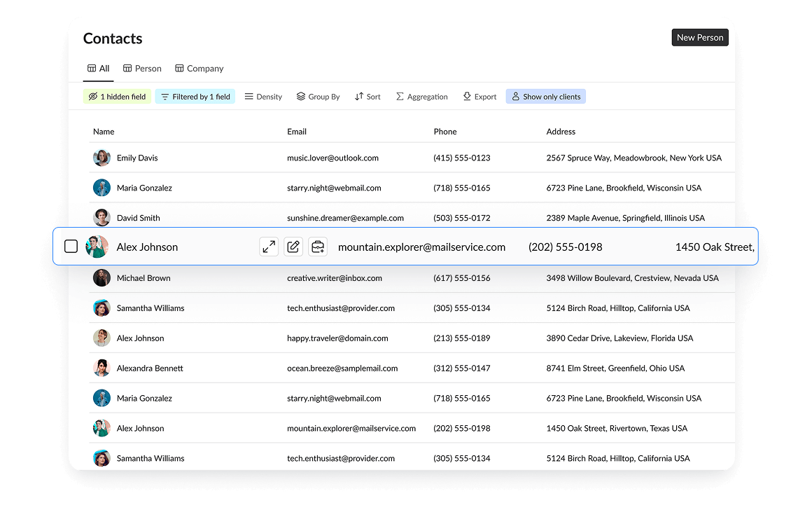Select Michael Brown's email address cell
This screenshot has height=510, width=812.
pos(335,278)
